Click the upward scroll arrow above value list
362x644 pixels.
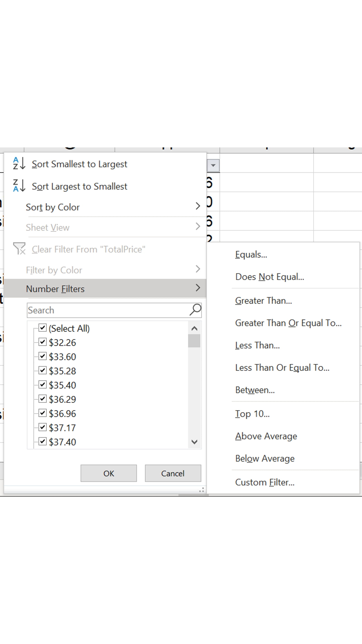[194, 328]
